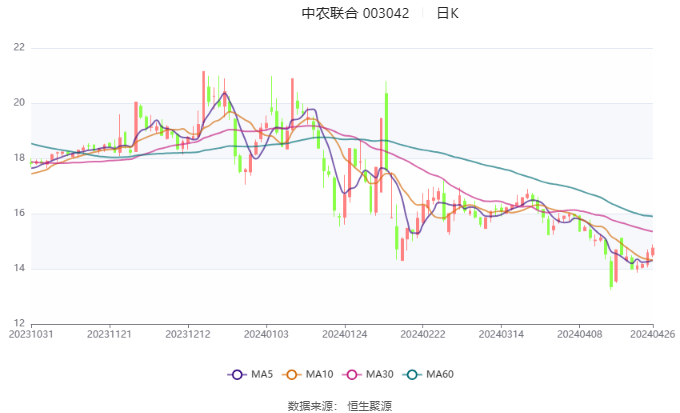Open the 恒生聚源 data source text
The image size is (680, 413).
[x=369, y=405]
